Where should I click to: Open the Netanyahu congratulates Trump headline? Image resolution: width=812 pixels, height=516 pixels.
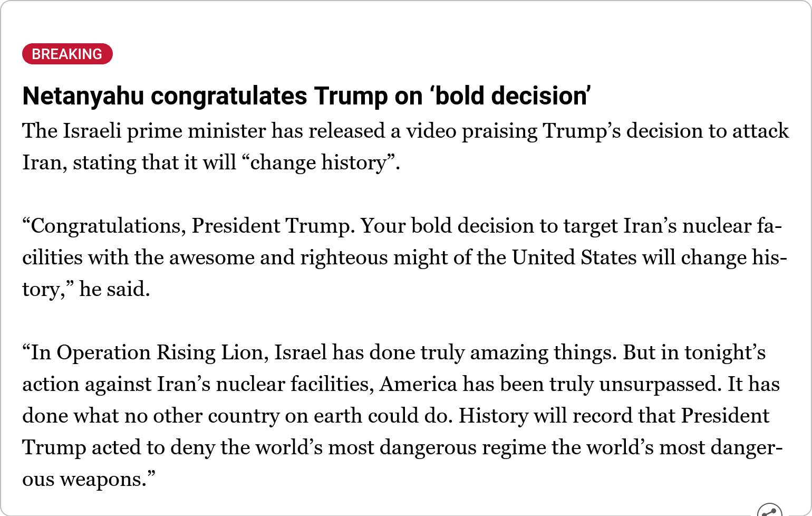(x=306, y=96)
